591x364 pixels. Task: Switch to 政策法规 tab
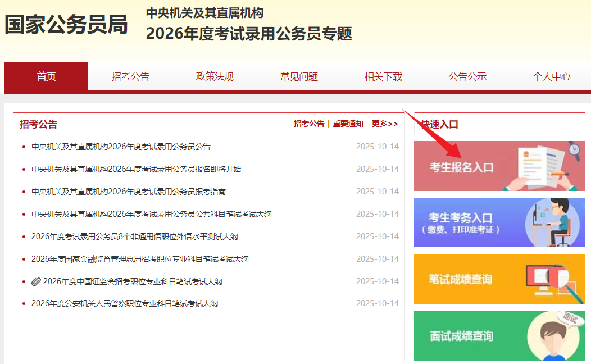(215, 76)
